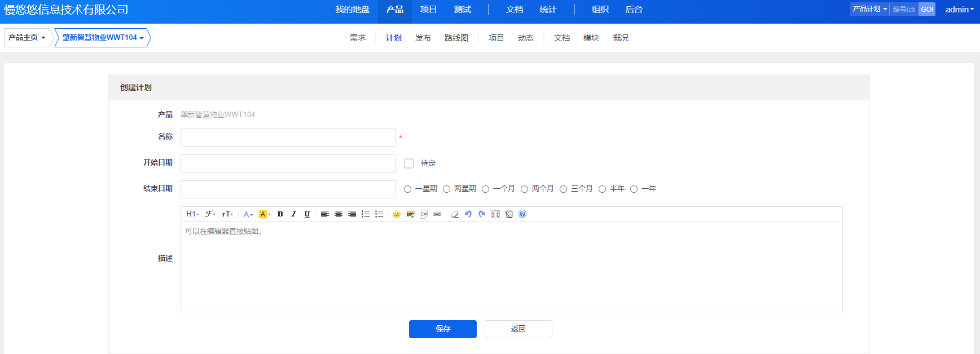This screenshot has width=980, height=354.
Task: Insert an emoticon in the description
Action: (397, 214)
